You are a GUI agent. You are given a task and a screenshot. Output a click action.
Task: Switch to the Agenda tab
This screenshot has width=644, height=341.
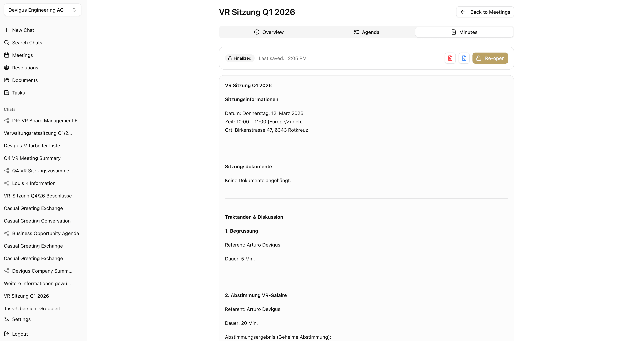click(x=366, y=32)
